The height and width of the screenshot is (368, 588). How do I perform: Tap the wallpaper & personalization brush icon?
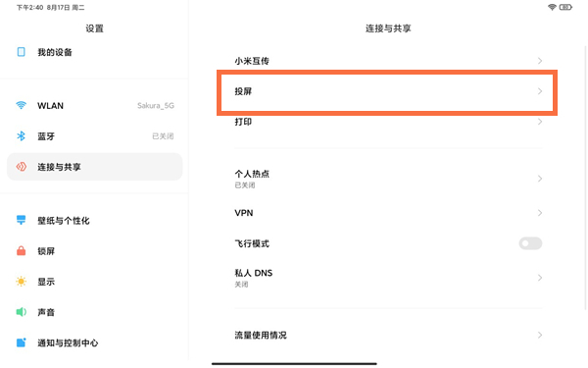pyautogui.click(x=21, y=220)
